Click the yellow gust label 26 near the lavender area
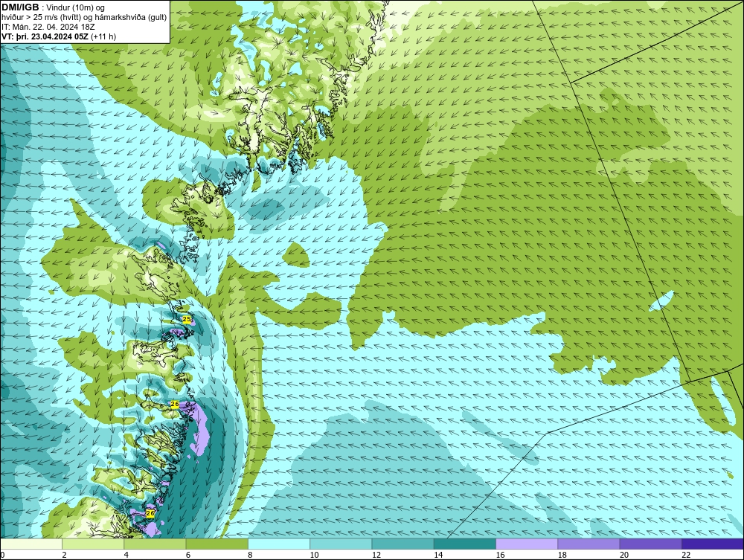744x560 pixels. click(x=175, y=404)
